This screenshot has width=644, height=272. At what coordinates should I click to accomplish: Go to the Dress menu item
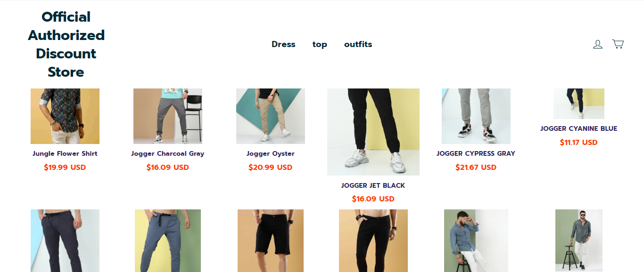coord(283,44)
